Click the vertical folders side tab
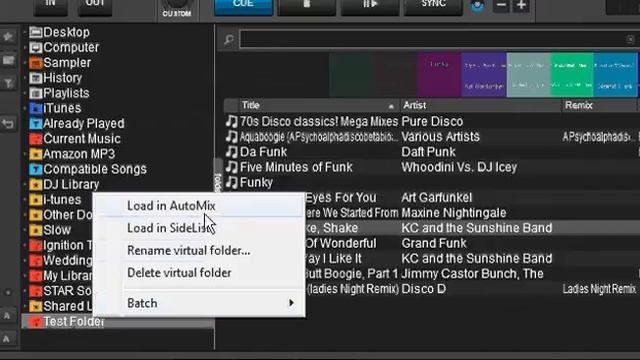The image size is (640, 360). pyautogui.click(x=218, y=176)
